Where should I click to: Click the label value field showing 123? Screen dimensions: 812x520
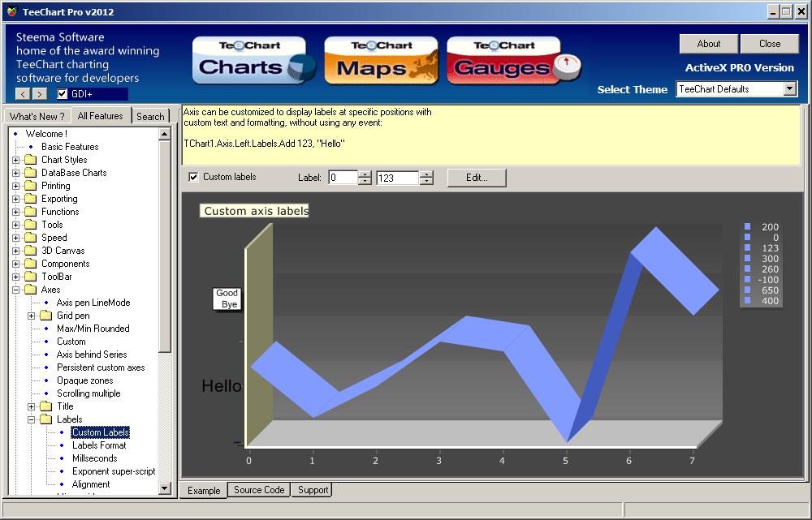pyautogui.click(x=398, y=178)
